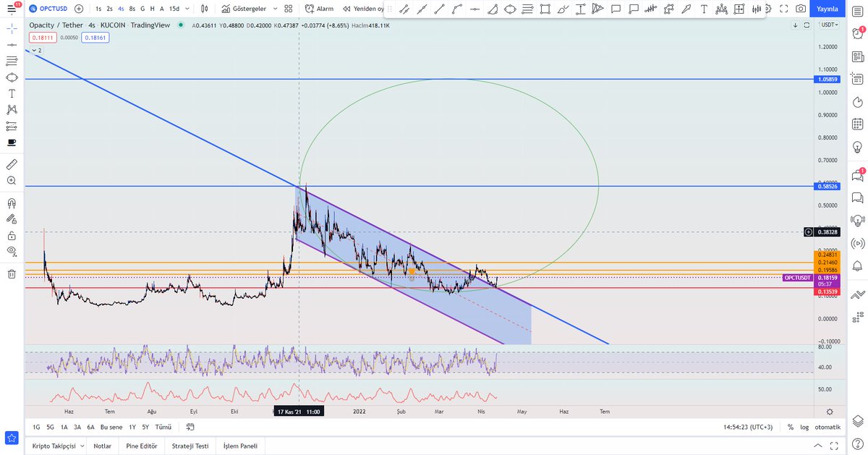Take a chart snapshot with camera icon

[801, 9]
